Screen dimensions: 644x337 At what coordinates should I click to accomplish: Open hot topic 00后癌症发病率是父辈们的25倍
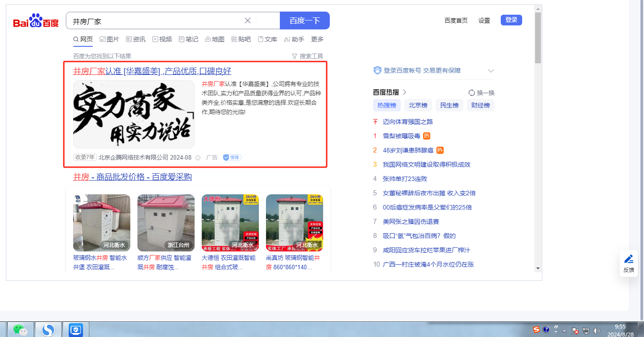[428, 207]
